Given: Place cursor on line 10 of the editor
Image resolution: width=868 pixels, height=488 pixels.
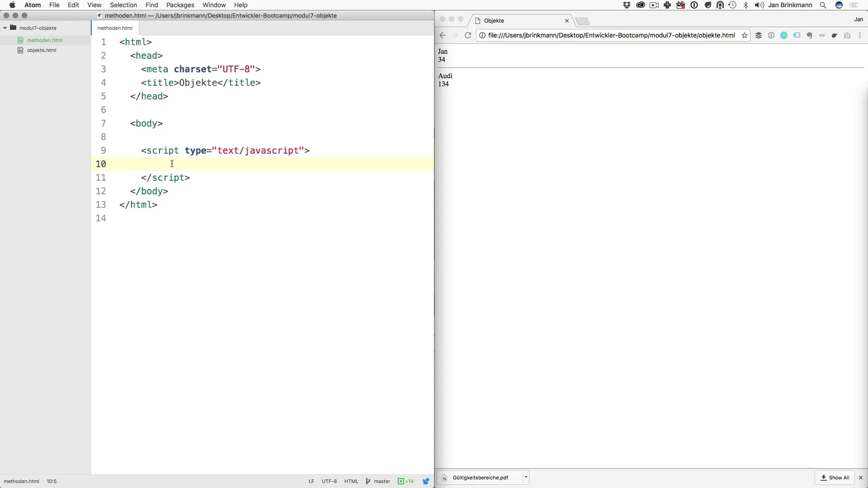Looking at the screenshot, I should [x=262, y=164].
